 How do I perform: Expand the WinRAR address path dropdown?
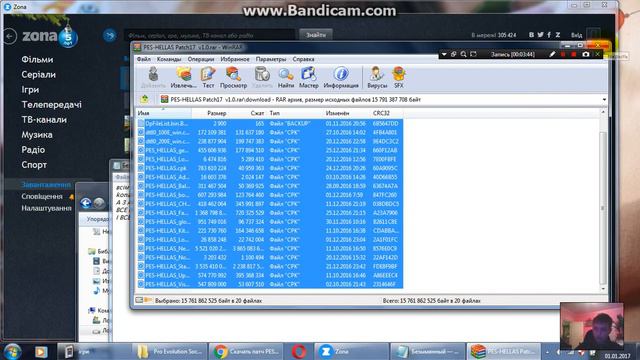pos(604,100)
